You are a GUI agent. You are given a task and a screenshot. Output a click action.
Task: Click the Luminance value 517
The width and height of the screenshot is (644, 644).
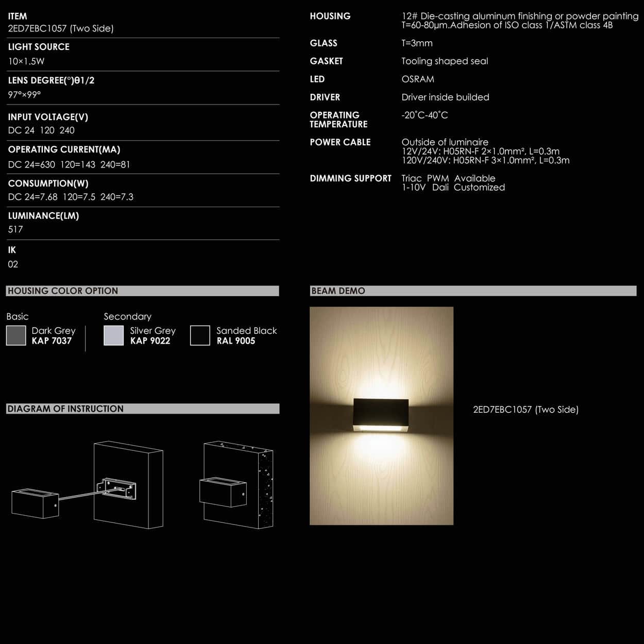coord(15,230)
